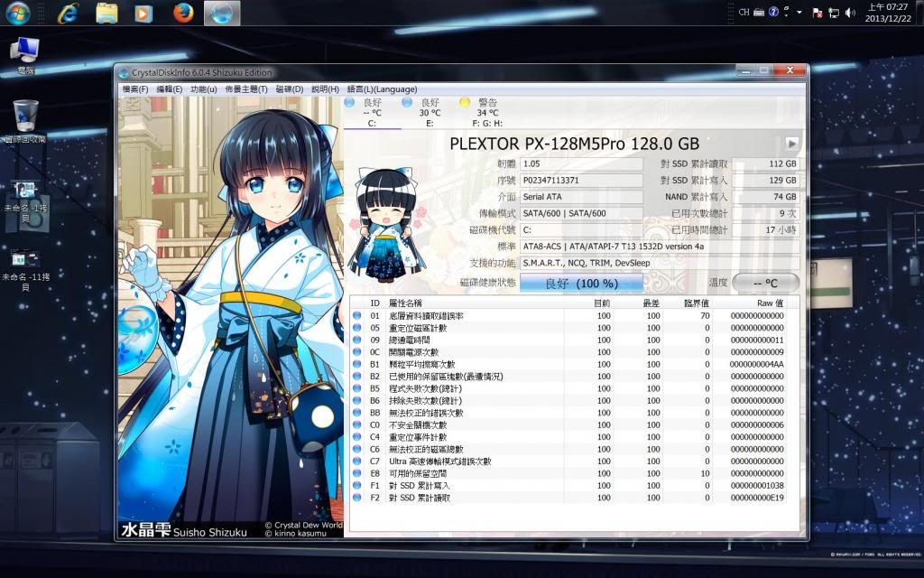Open the 說明(H) help menu
The width and height of the screenshot is (924, 578).
click(x=325, y=89)
